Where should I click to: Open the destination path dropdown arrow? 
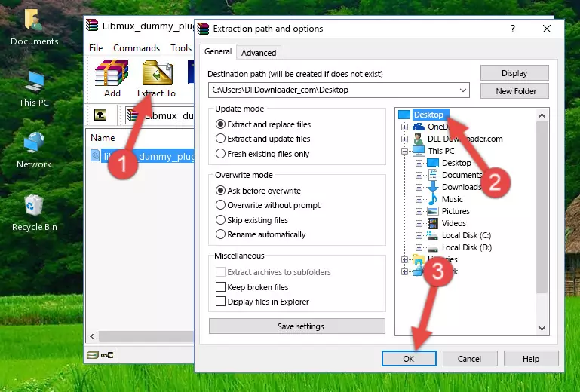point(463,90)
